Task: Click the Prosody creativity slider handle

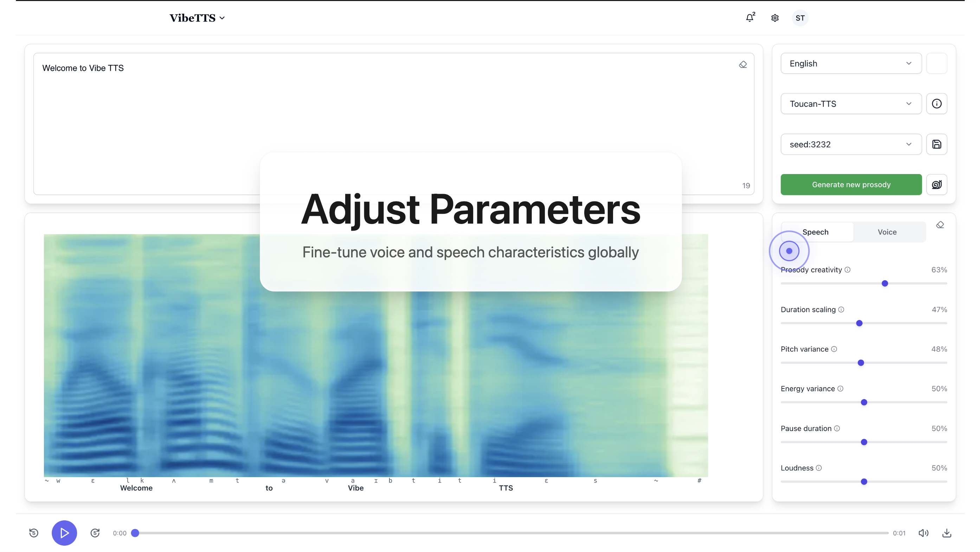Action: [884, 283]
